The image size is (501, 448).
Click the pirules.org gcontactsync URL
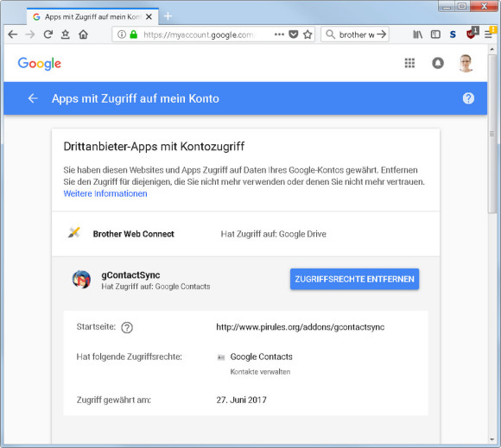[300, 327]
